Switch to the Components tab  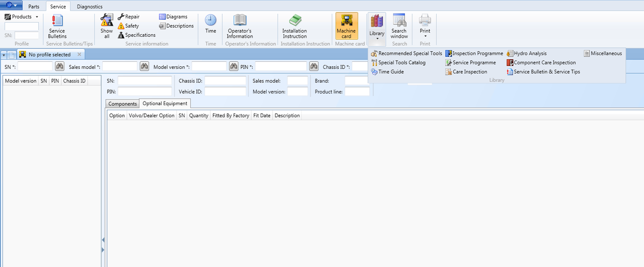click(123, 104)
